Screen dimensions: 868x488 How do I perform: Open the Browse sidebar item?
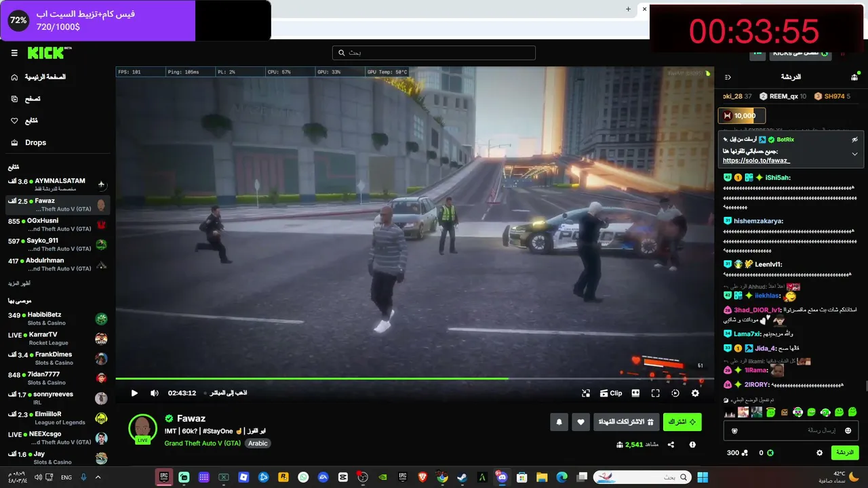click(x=26, y=99)
